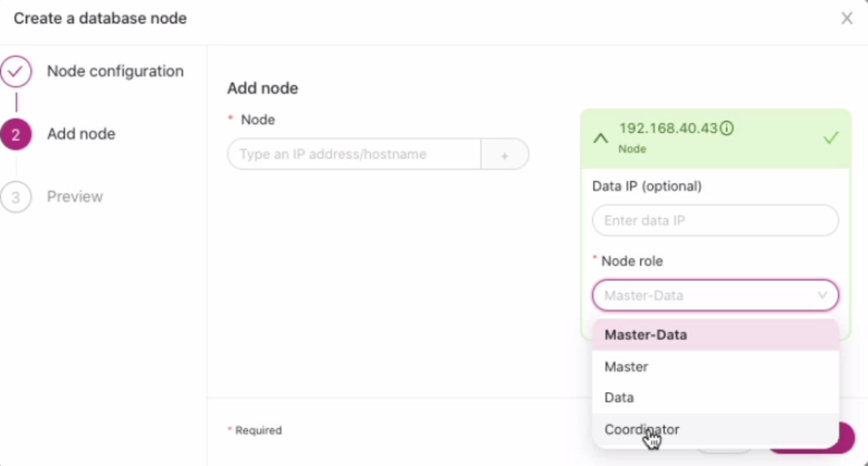Screen dimensions: 868x466
Task: Click the Preview step label
Action: tap(75, 197)
